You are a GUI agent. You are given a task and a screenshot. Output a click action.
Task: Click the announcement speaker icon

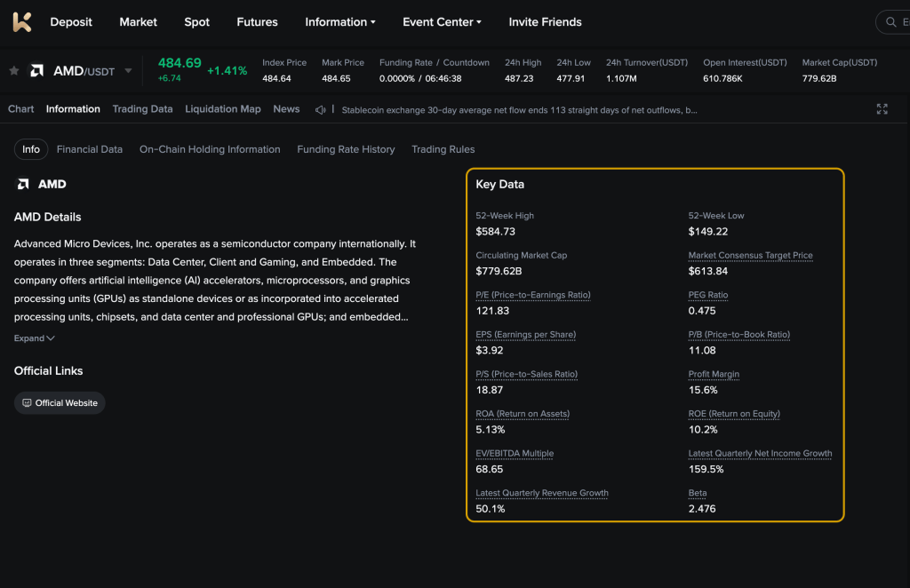pyautogui.click(x=320, y=109)
